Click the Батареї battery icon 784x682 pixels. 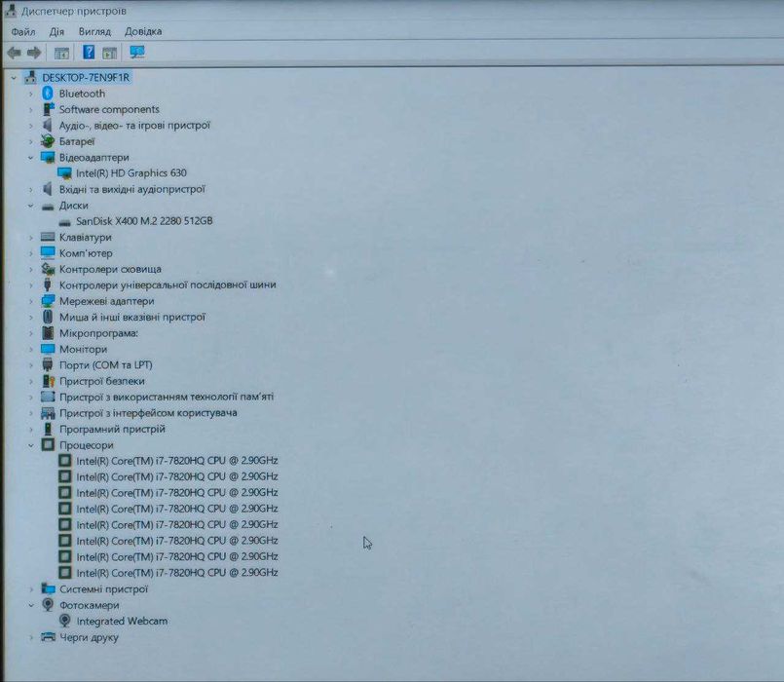[x=48, y=141]
